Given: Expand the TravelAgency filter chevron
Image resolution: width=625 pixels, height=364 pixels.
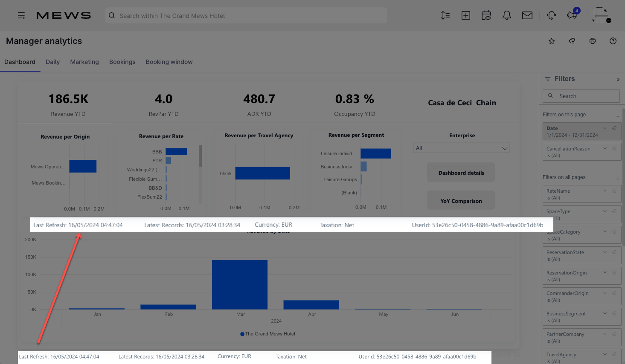Looking at the screenshot, I should point(605,354).
